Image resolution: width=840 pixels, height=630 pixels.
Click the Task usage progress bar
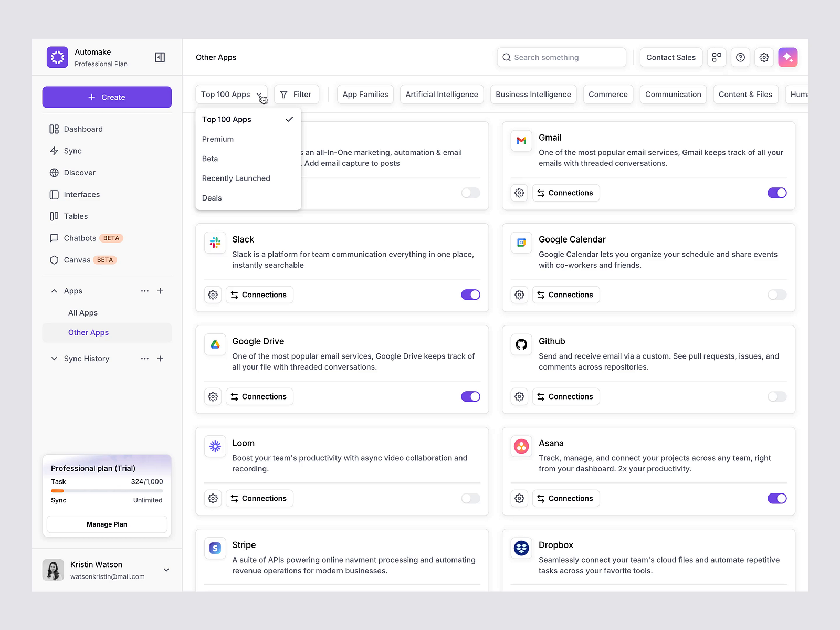click(x=107, y=490)
